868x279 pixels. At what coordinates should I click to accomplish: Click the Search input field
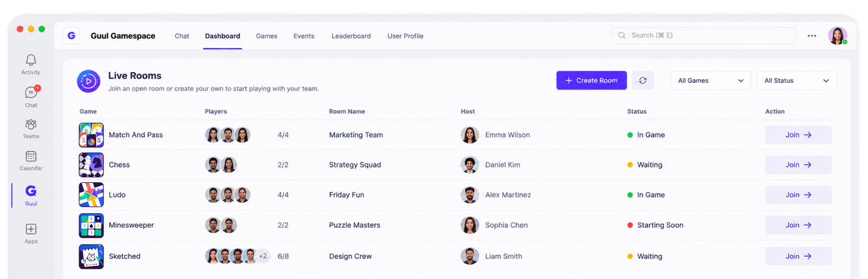point(704,36)
